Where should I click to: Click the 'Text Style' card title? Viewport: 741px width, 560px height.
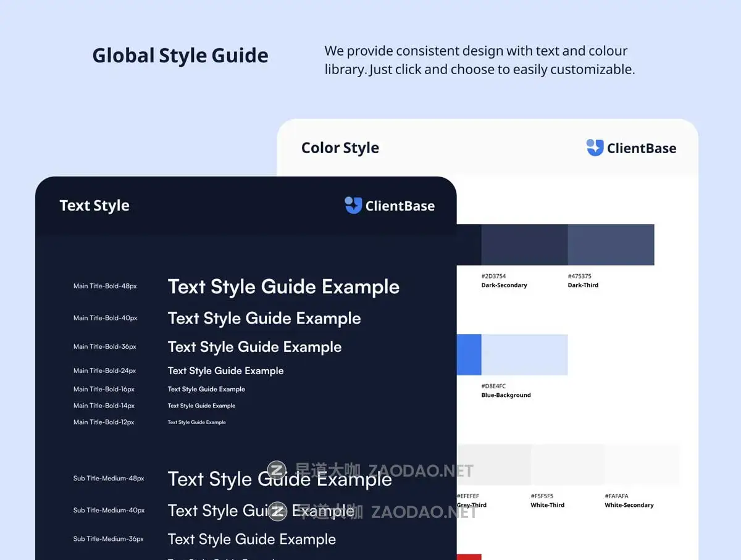[94, 206]
